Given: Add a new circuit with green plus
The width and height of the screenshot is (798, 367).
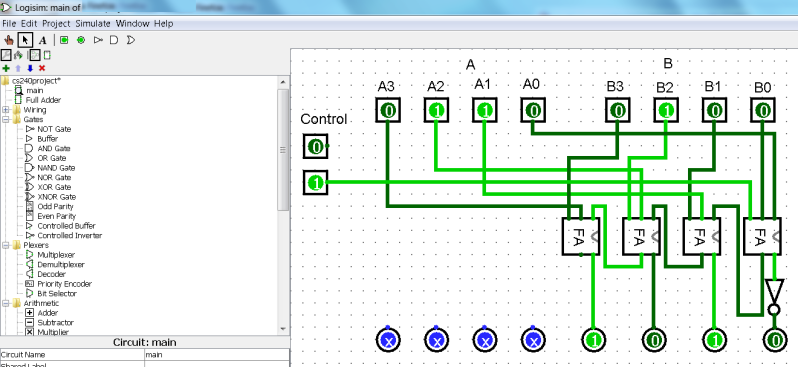Looking at the screenshot, I should click(x=6, y=68).
